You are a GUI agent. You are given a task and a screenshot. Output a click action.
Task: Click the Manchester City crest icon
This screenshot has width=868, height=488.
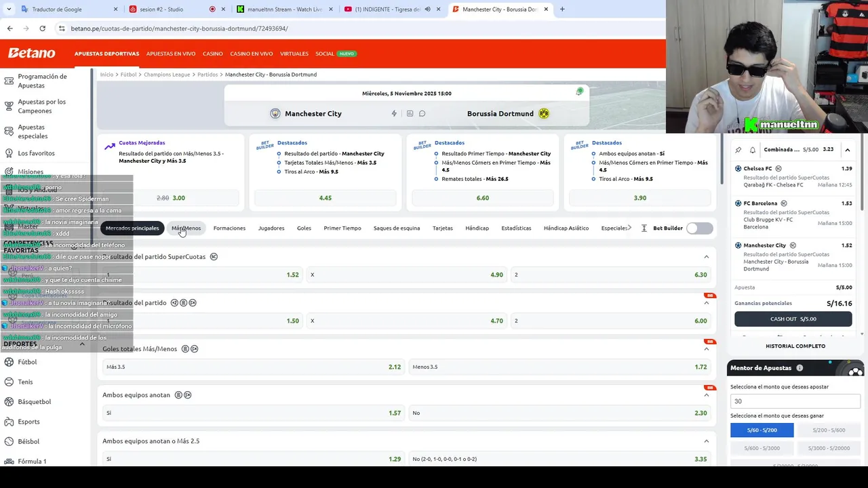click(275, 113)
